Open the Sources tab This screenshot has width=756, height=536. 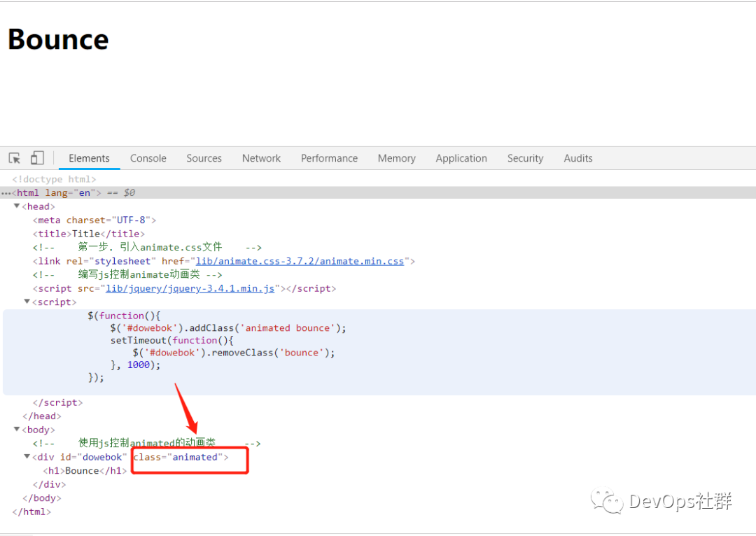click(204, 158)
